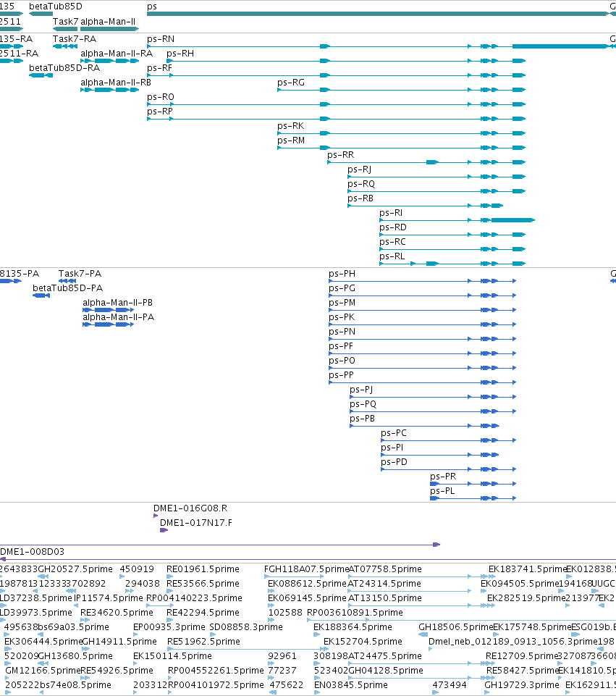616x696 pixels.
Task: Select transcript ps-RK
Action: [x=401, y=133]
